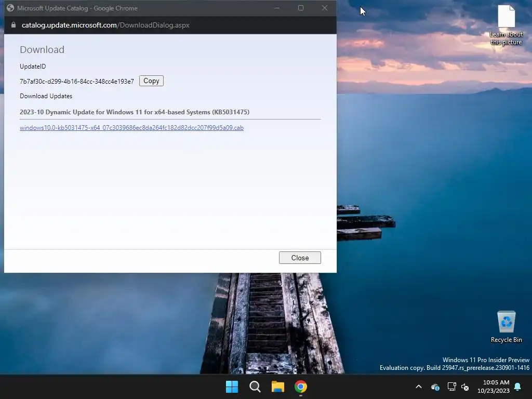The height and width of the screenshot is (399, 532).
Task: Open clock showing 10:05 AM 10/23/2023
Action: tap(494, 387)
